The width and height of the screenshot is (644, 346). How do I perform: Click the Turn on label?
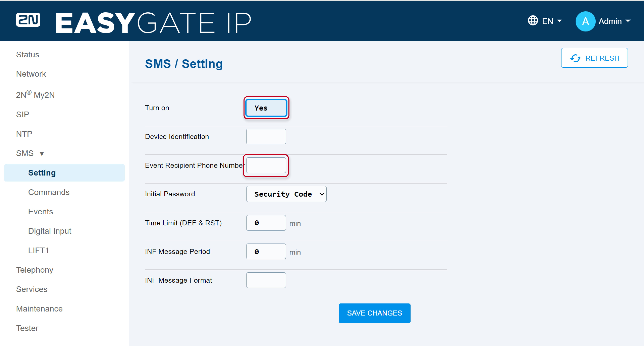coord(157,108)
